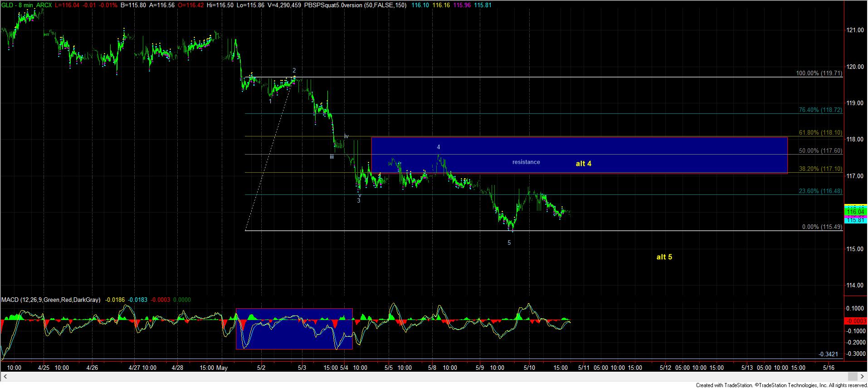Select the 61.80% (118.10) Fibonacci label
This screenshot has width=868, height=388.
(820, 133)
